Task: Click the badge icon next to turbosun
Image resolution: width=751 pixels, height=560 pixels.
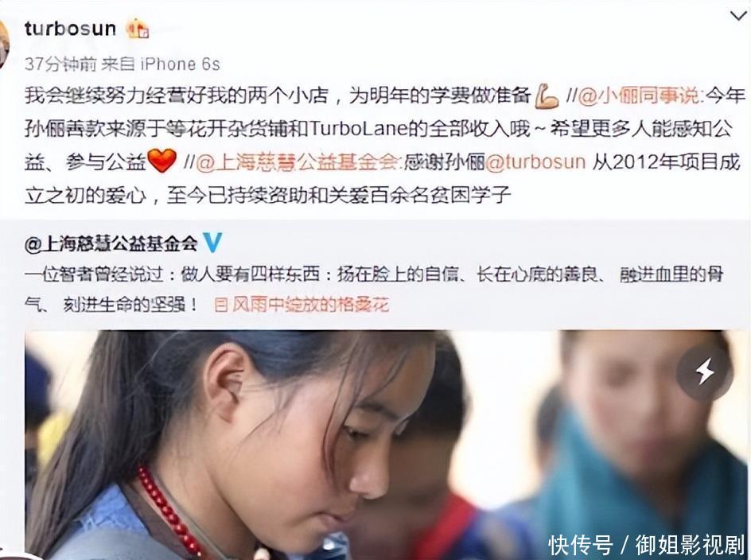Action: (x=138, y=29)
